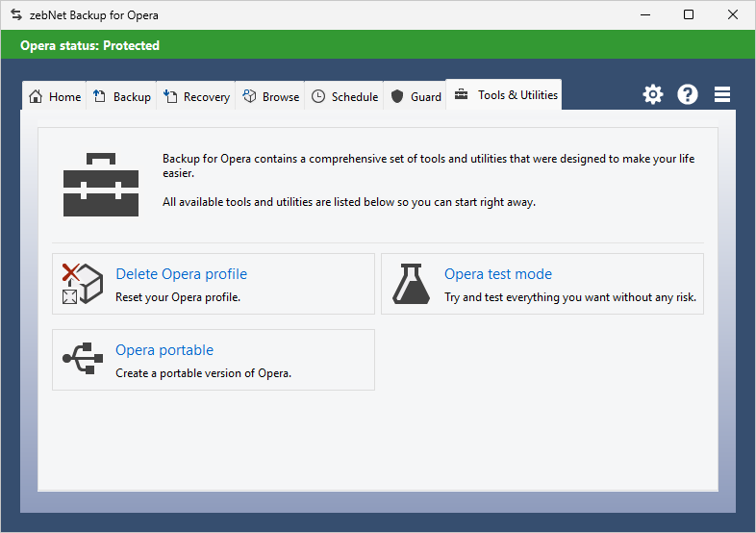Open the settings gear icon
The image size is (756, 533).
[x=653, y=94]
